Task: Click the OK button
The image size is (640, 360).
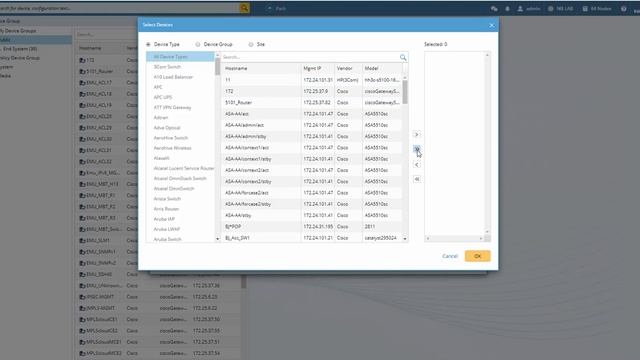Action: coord(477,256)
